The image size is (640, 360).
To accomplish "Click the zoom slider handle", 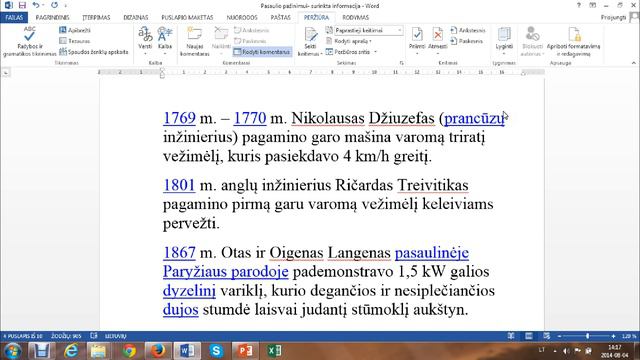I will pyautogui.click(x=587, y=336).
